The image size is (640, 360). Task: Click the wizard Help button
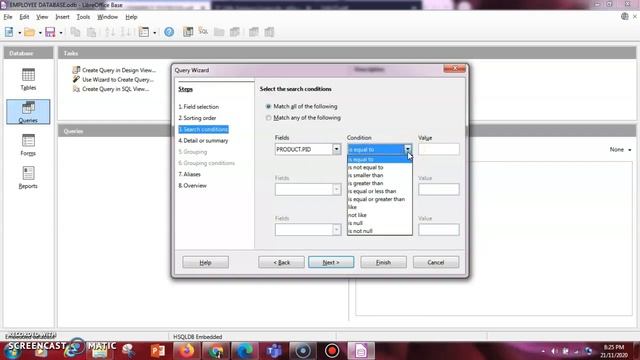coord(205,262)
